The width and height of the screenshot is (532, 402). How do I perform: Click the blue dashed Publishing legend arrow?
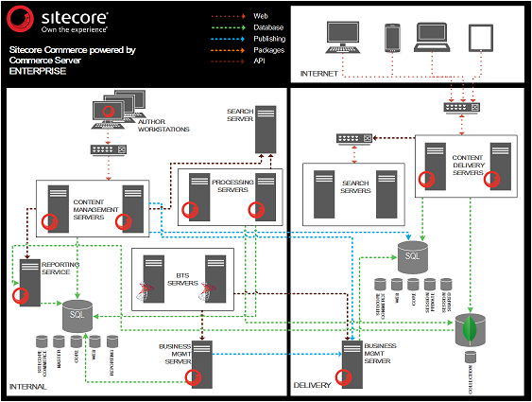click(x=228, y=39)
